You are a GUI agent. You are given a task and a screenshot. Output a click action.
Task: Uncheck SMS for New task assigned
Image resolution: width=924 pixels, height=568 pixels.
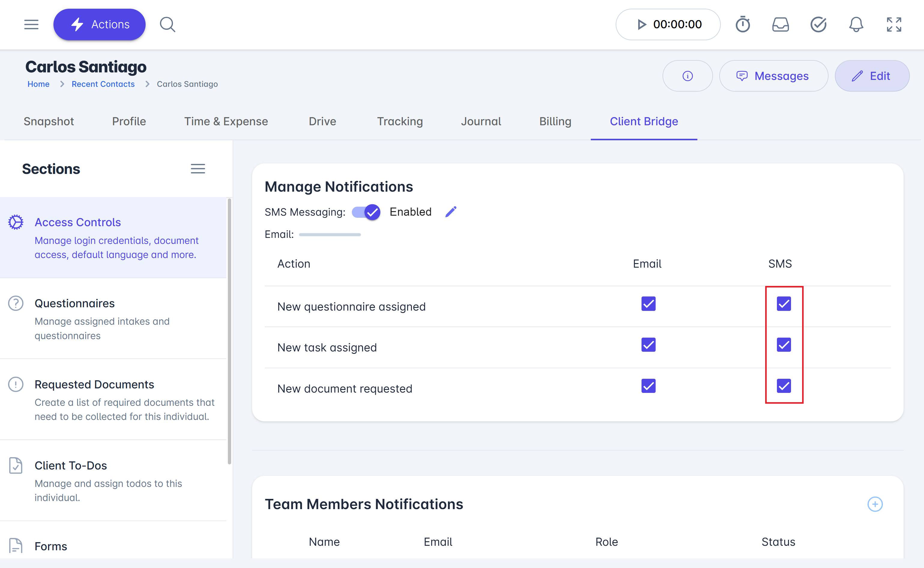tap(784, 345)
